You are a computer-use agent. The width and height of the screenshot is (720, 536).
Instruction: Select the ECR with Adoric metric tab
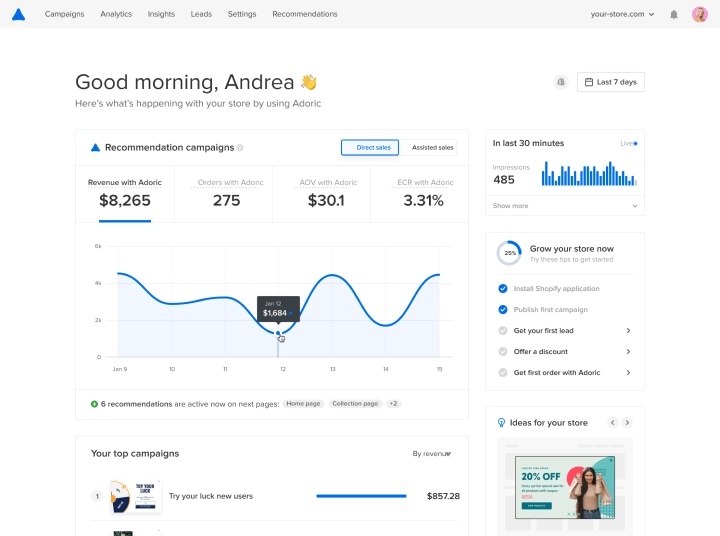tap(419, 194)
